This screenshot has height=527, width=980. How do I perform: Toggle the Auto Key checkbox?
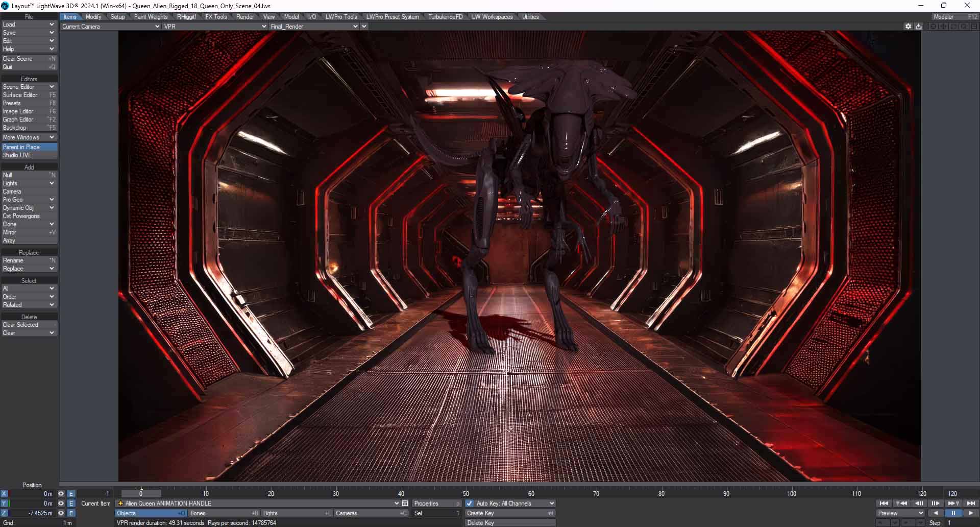click(470, 504)
